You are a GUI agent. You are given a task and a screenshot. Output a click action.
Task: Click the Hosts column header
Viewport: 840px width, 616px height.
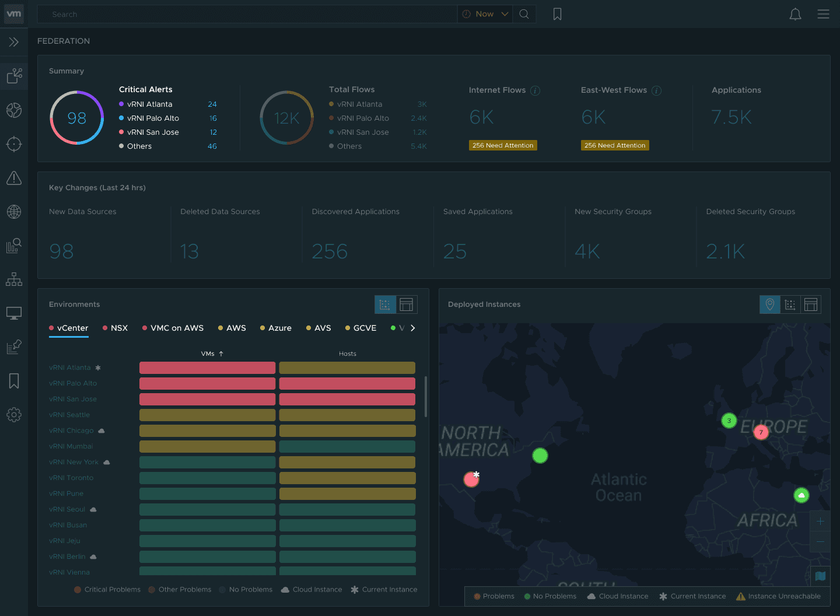(348, 353)
